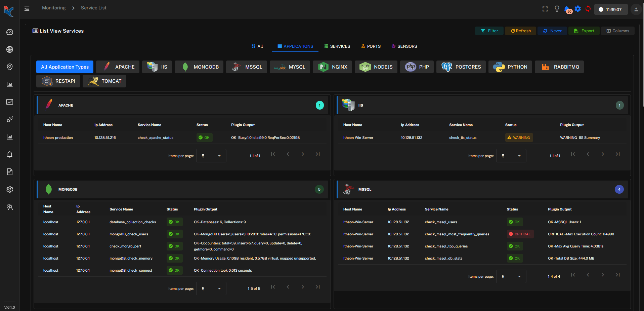Select mongoDB_check_memory service row
The height and width of the screenshot is (311, 644).
[x=181, y=258]
